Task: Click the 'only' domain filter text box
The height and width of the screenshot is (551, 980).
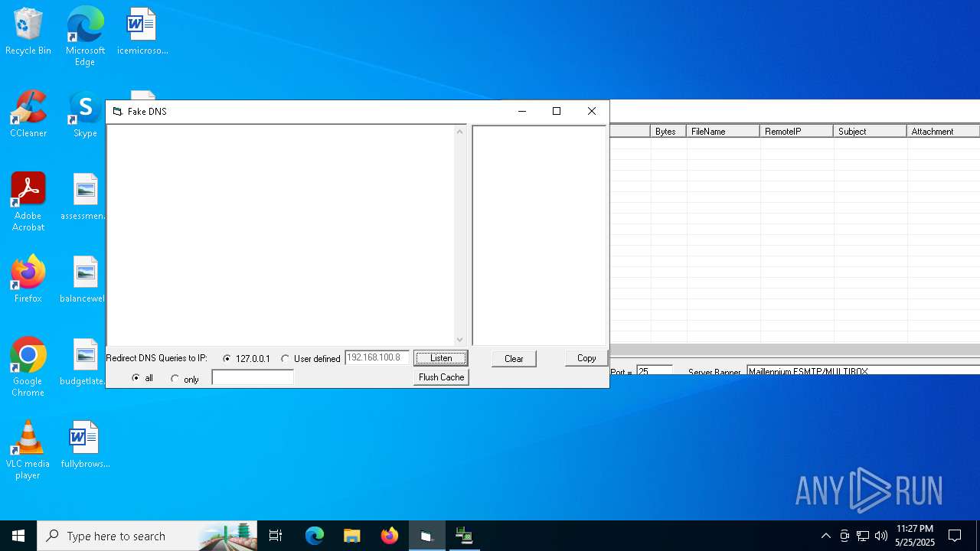Action: click(253, 377)
